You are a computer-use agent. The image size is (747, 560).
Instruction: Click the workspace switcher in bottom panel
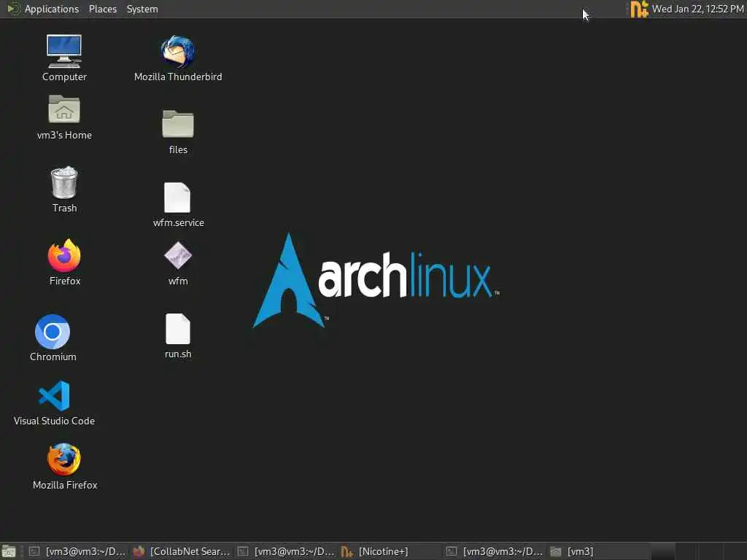[x=698, y=551]
